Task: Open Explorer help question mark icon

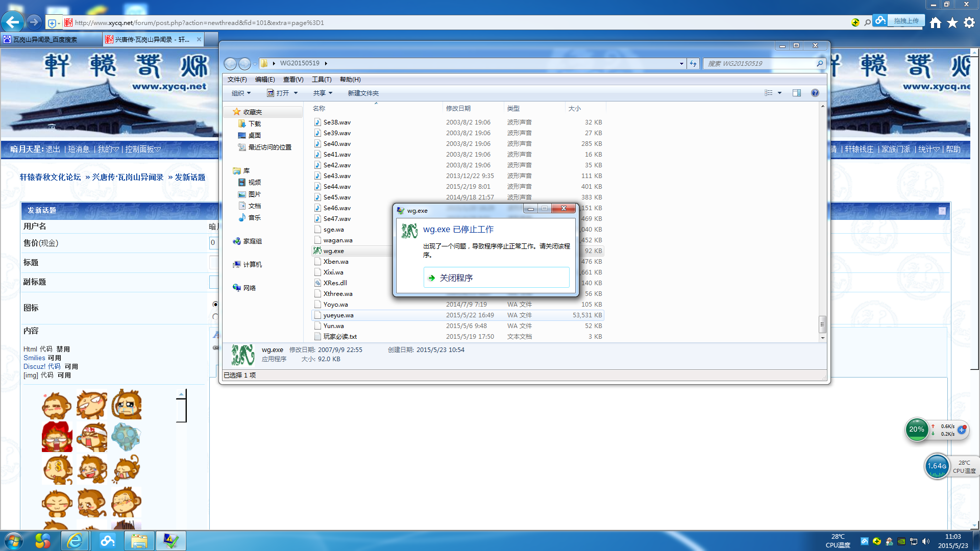Action: [x=815, y=93]
